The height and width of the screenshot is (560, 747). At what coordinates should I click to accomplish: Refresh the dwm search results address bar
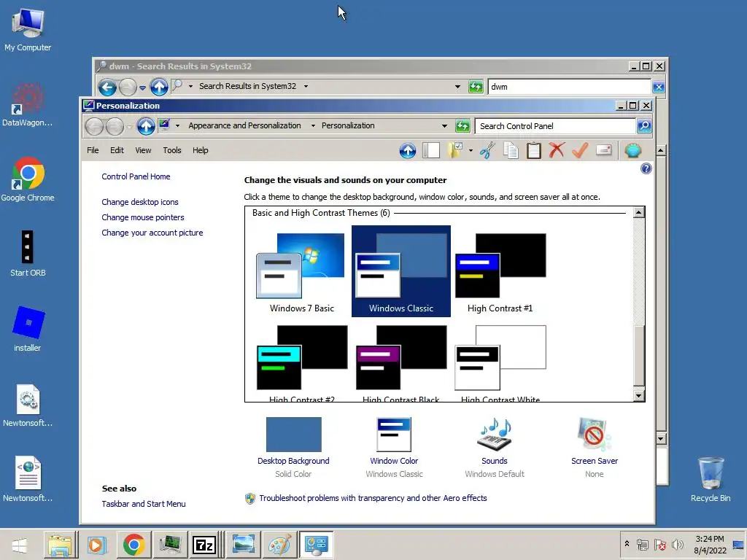click(476, 87)
